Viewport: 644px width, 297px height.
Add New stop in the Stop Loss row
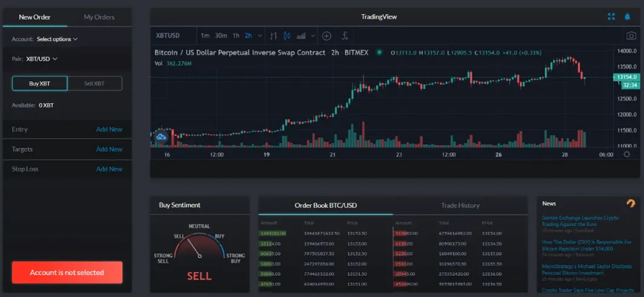pos(109,169)
